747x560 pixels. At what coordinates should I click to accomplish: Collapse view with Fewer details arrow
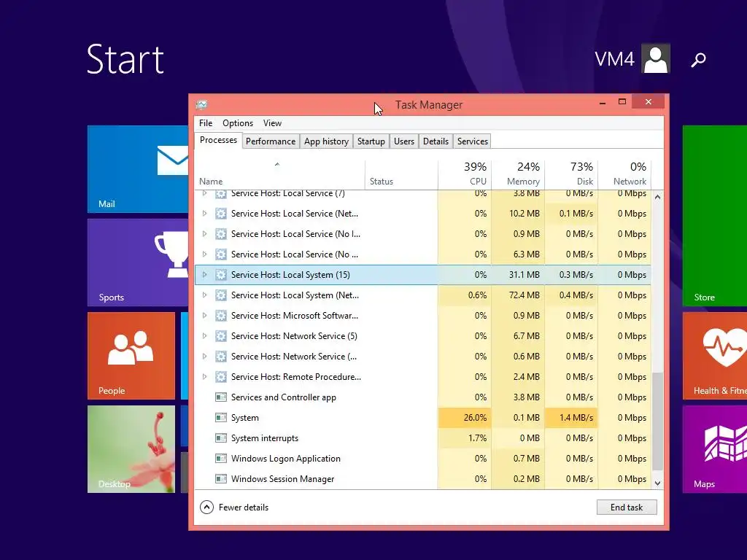tap(206, 507)
